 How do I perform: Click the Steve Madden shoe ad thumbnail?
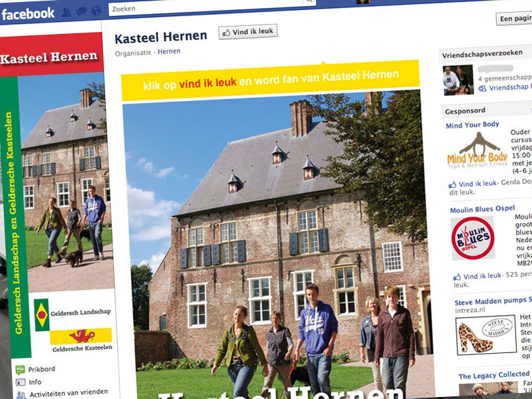click(x=486, y=335)
